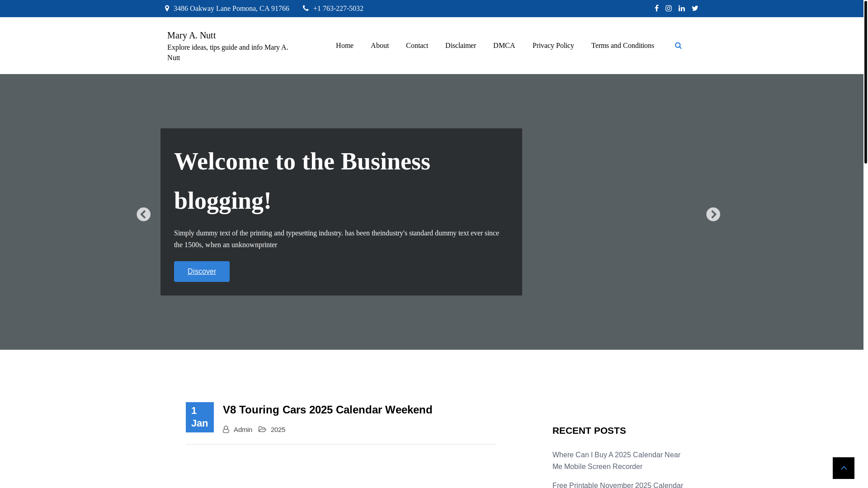Click the location pin icon
The image size is (868, 488).
(167, 8)
